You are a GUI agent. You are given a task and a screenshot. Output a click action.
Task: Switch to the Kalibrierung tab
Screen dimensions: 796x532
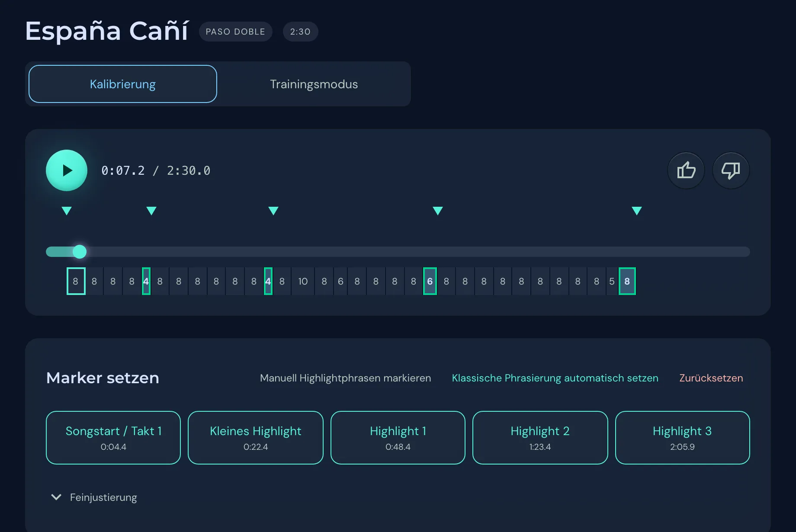[x=123, y=84]
